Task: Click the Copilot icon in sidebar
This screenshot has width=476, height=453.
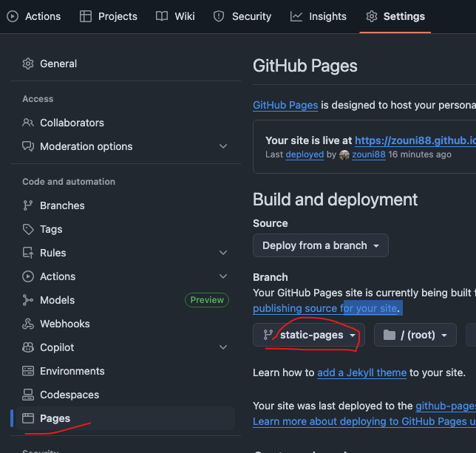Action: click(x=28, y=347)
